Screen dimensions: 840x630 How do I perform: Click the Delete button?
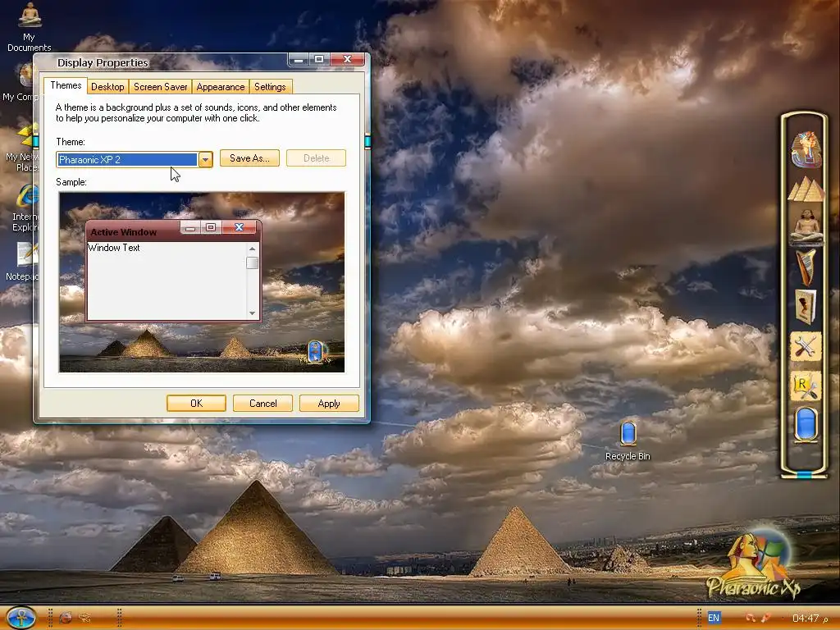[316, 158]
